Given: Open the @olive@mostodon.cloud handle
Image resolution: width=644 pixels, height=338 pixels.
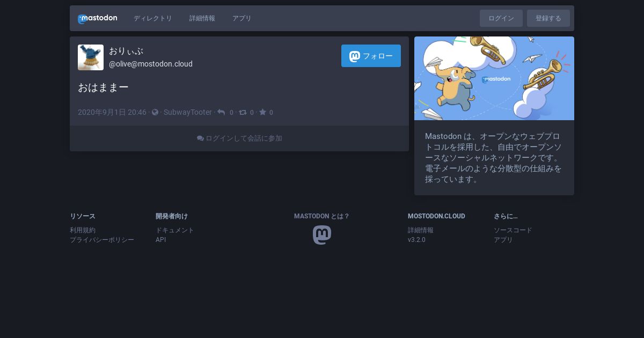Looking at the screenshot, I should (x=151, y=64).
